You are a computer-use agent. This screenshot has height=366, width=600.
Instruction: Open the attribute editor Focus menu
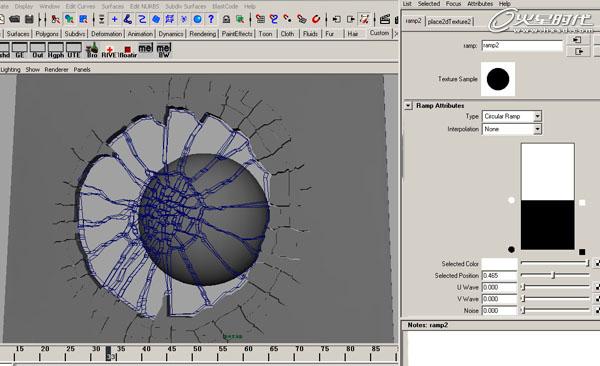click(453, 4)
